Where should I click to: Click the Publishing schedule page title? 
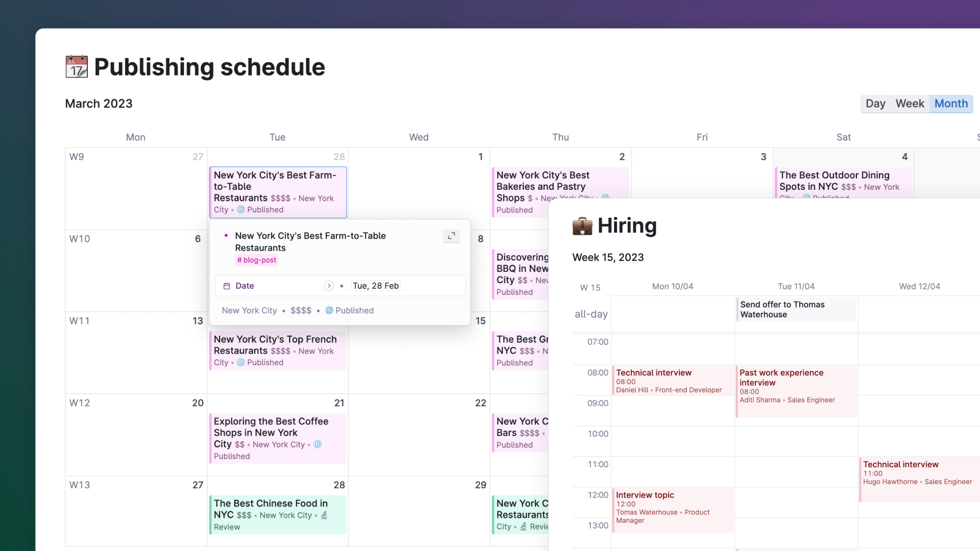tap(209, 67)
